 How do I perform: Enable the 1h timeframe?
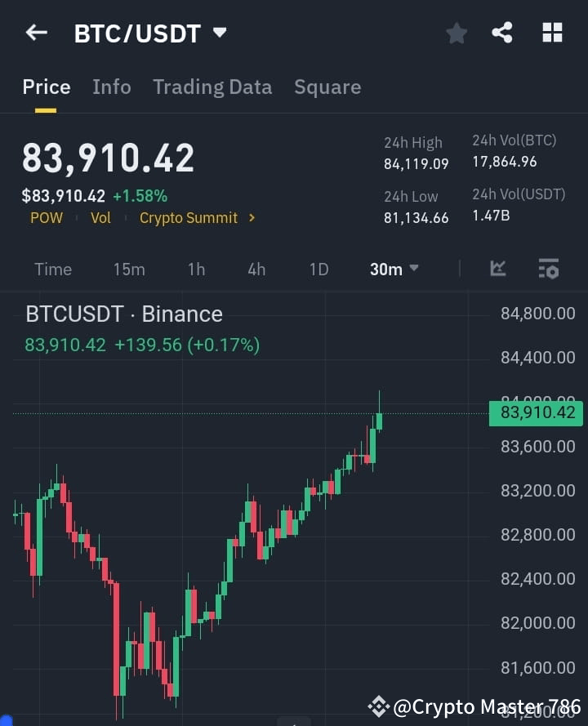point(196,269)
